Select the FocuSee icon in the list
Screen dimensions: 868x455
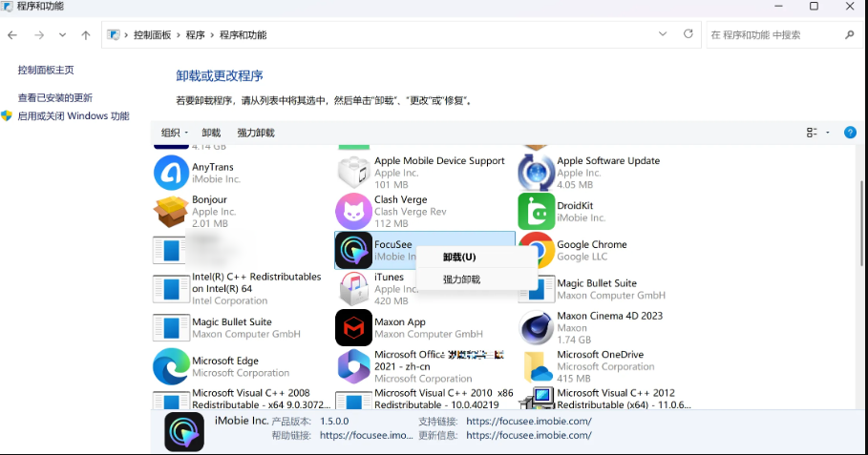point(353,251)
